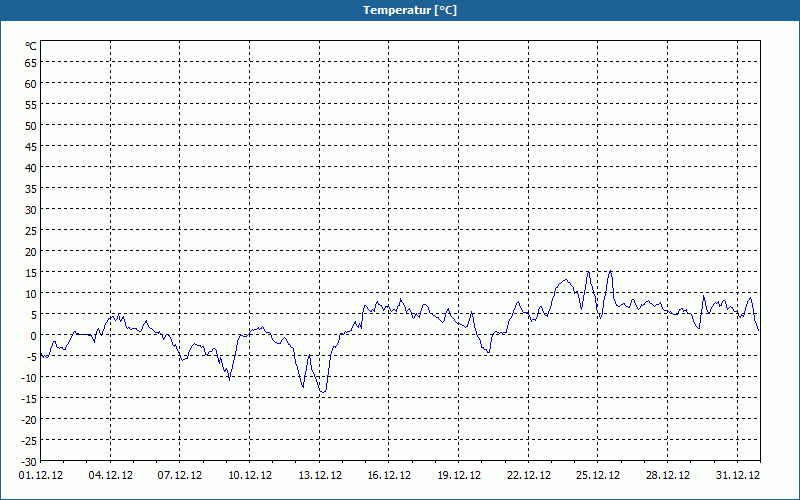Click the 22.12.12 date label
Screen dimensions: 800x500
pyautogui.click(x=529, y=475)
